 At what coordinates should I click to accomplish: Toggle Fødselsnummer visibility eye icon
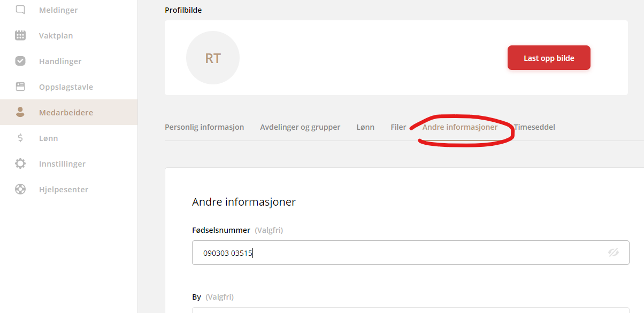click(613, 253)
